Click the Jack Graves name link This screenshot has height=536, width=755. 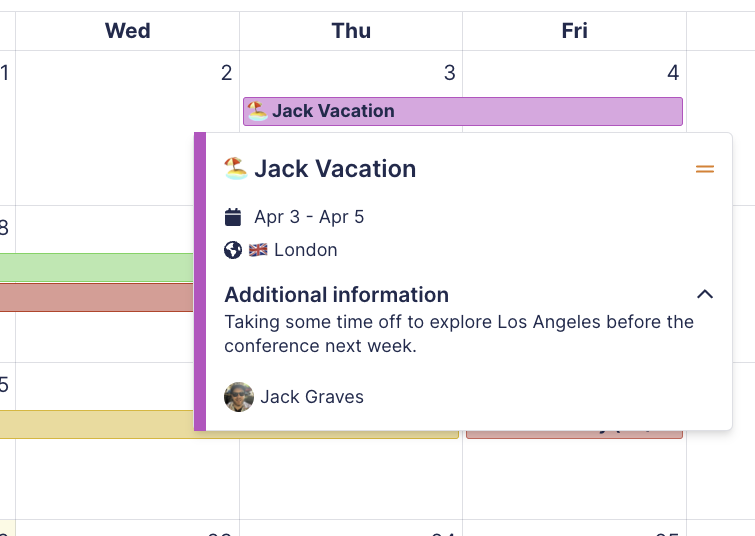pyautogui.click(x=312, y=397)
